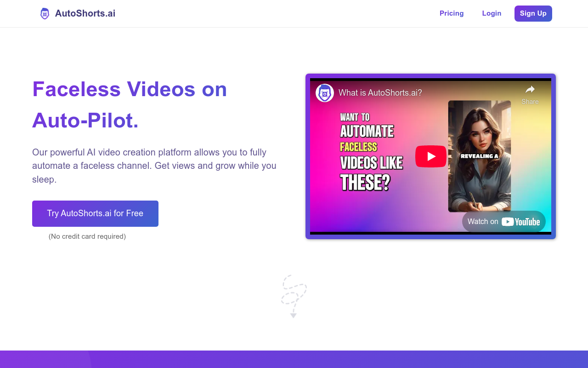Image resolution: width=588 pixels, height=368 pixels.
Task: Click the woman portrait thumbnail in video
Action: pos(480,156)
